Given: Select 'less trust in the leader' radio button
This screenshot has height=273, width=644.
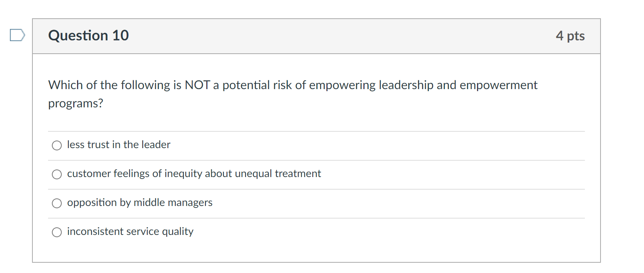Looking at the screenshot, I should point(57,145).
